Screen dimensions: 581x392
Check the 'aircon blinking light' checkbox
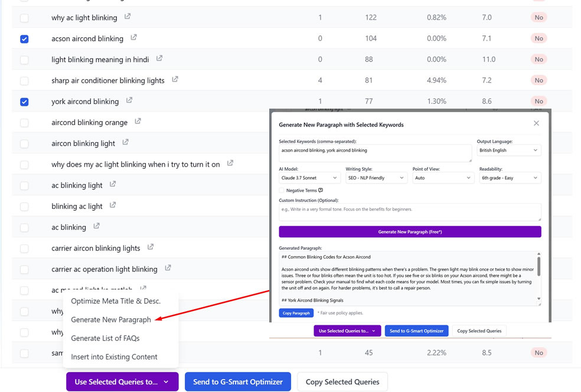[x=24, y=144]
